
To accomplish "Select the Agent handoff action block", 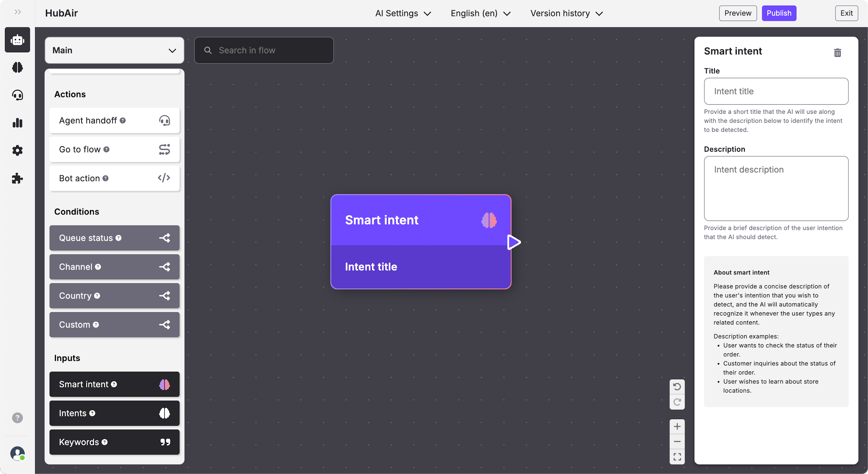I will point(114,120).
